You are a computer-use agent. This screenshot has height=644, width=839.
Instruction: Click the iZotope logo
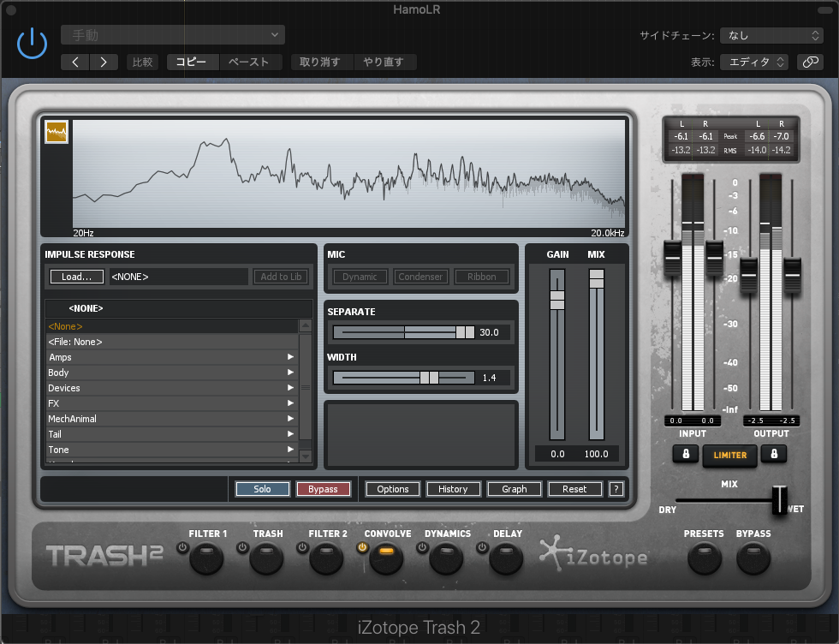[x=593, y=555]
